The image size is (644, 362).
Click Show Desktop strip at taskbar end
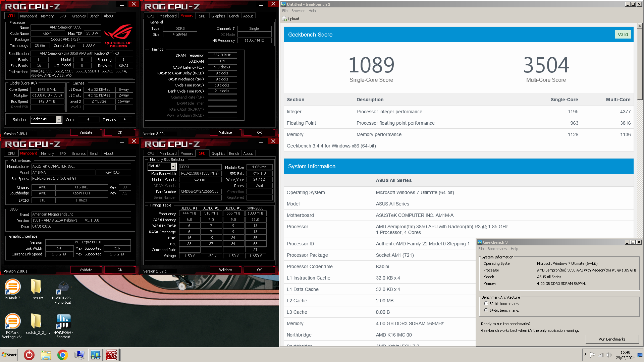point(640,355)
